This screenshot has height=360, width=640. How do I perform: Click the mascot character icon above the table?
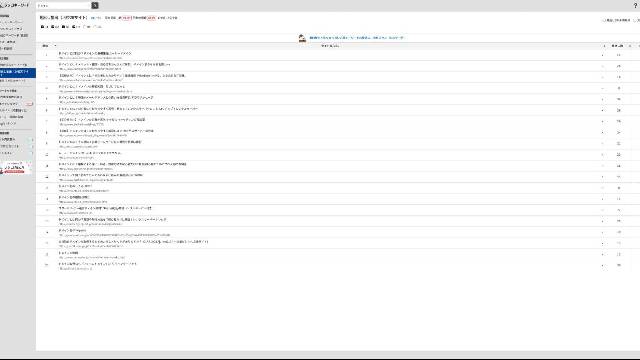(302, 38)
